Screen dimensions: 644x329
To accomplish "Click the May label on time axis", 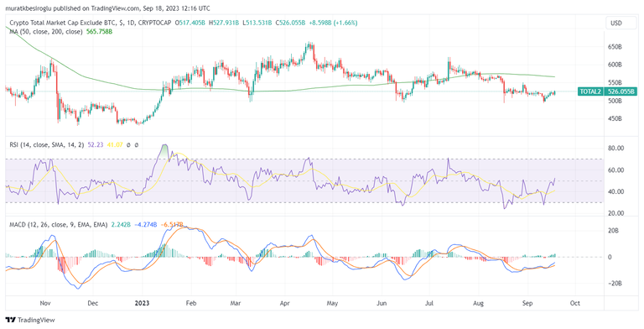I will (x=332, y=304).
